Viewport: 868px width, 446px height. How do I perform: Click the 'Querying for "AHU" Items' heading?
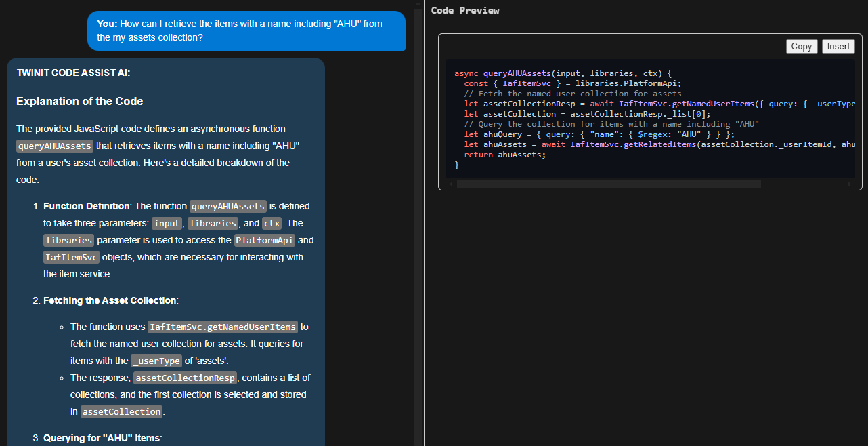(102, 438)
